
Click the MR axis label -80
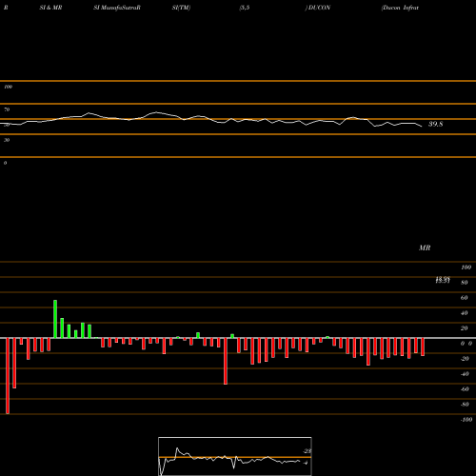coord(465,405)
